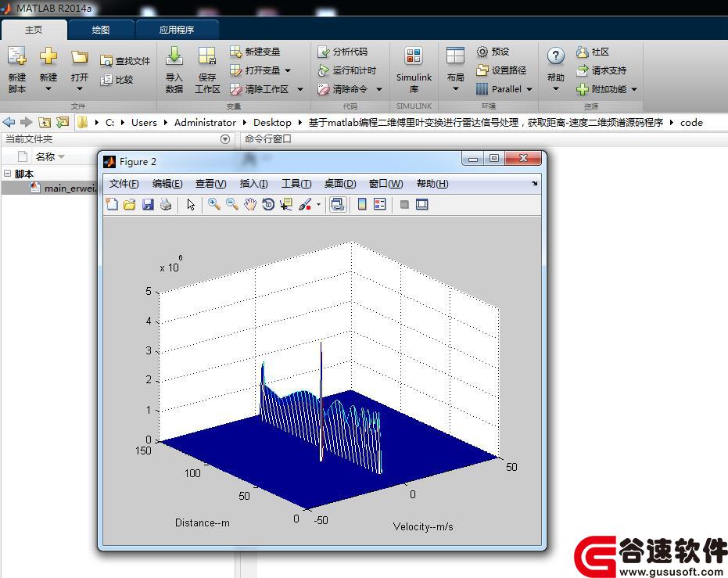Expand the New (新建) dropdown

(48, 88)
